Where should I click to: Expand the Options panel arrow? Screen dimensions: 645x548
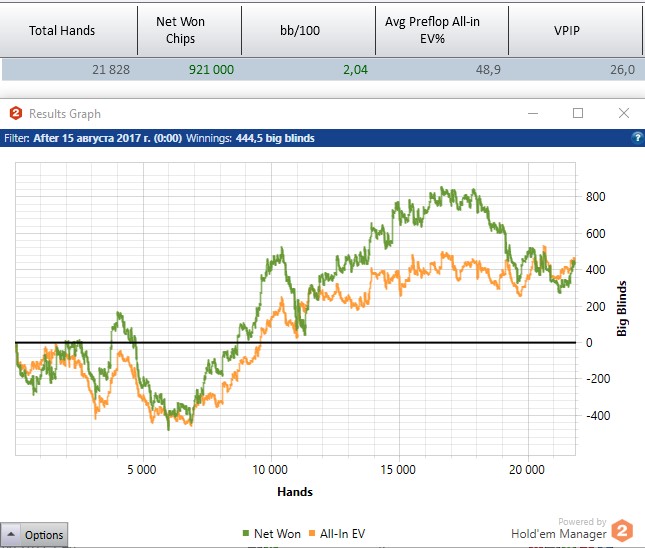coord(11,534)
